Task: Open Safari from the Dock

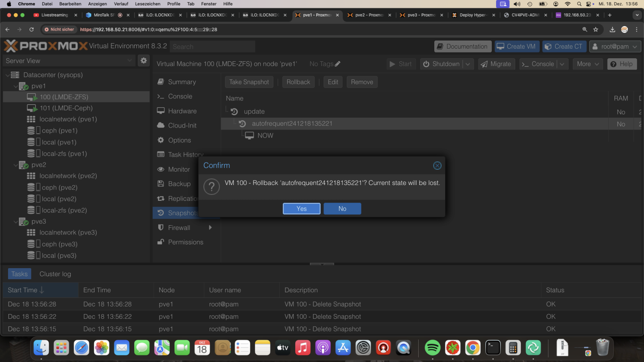Action: tap(81, 348)
